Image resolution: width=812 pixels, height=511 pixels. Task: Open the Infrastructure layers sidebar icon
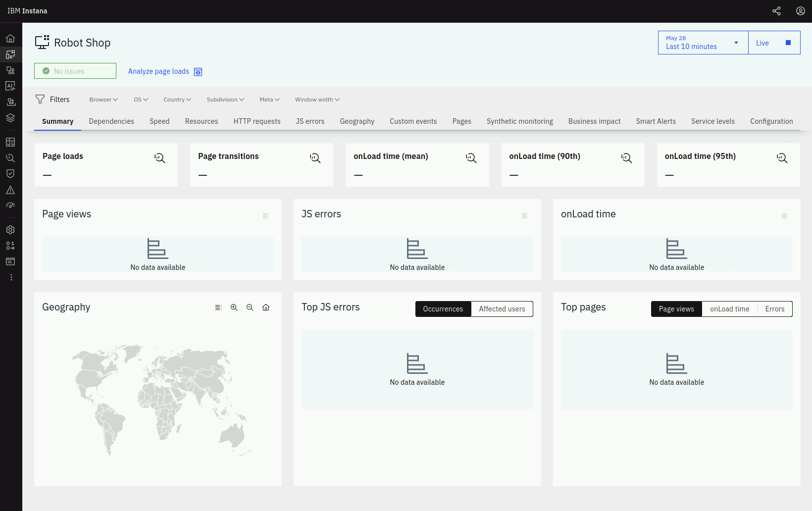tap(10, 118)
